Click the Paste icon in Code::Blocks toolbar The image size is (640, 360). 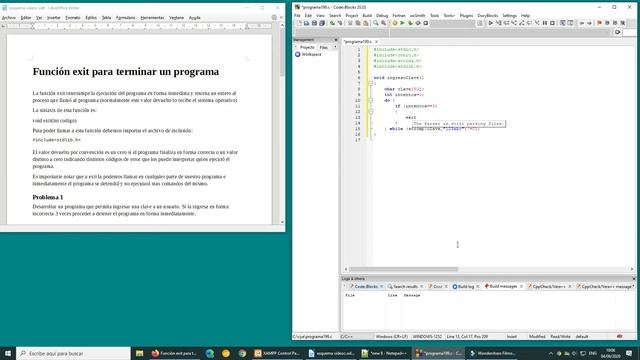[x=366, y=23]
